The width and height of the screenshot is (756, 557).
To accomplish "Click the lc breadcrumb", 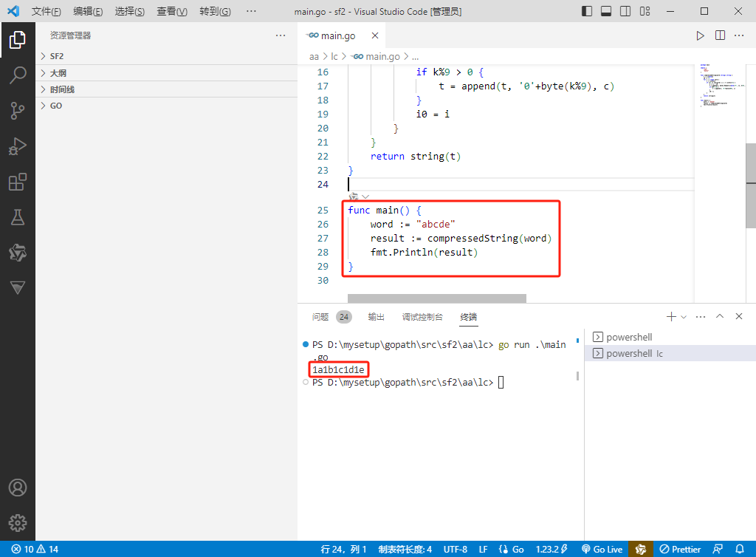I will pyautogui.click(x=334, y=56).
